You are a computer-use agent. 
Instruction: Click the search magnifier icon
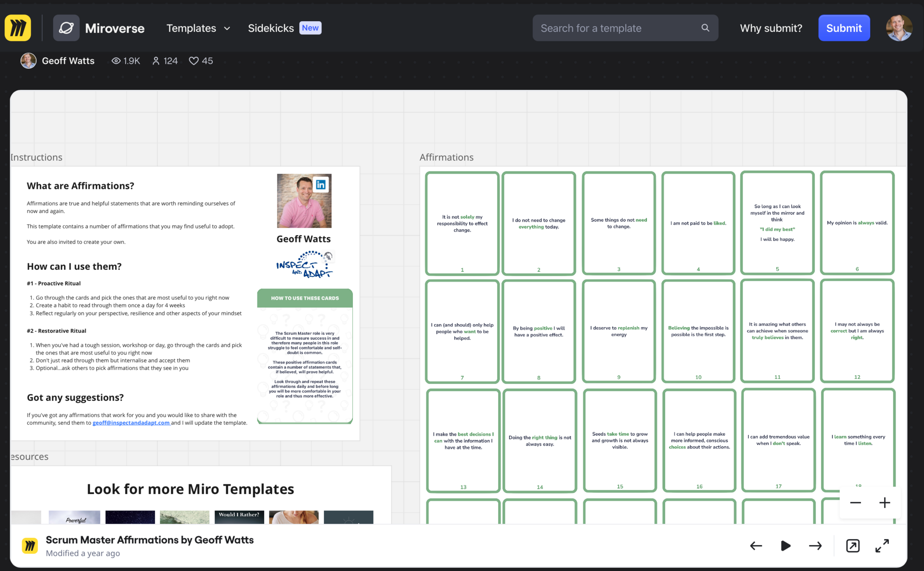pos(705,28)
